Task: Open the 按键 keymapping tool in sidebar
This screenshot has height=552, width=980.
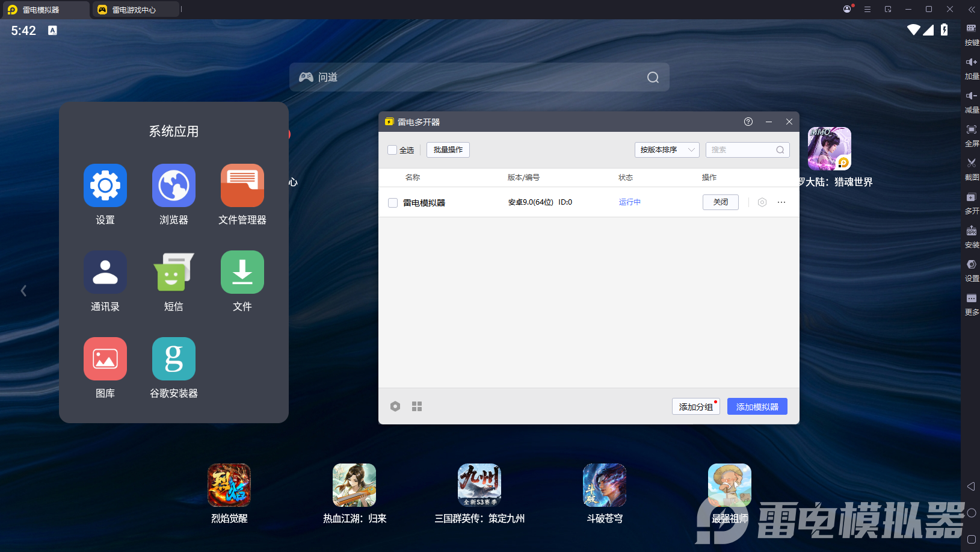Action: click(x=972, y=35)
